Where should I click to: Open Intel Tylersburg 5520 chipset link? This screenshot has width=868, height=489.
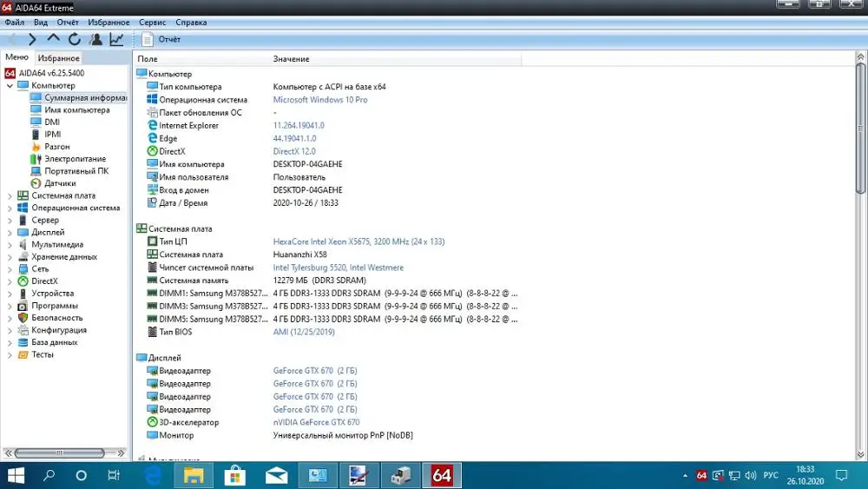click(x=339, y=268)
